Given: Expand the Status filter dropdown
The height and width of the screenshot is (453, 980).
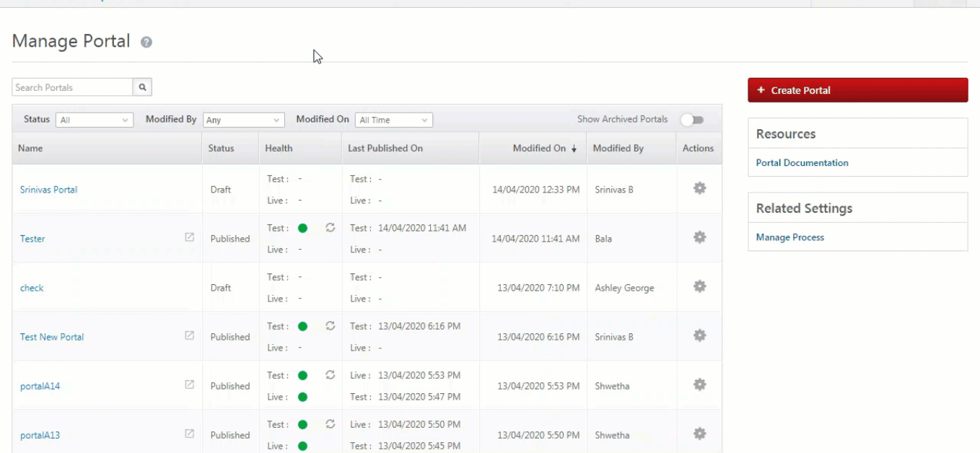Looking at the screenshot, I should 95,120.
